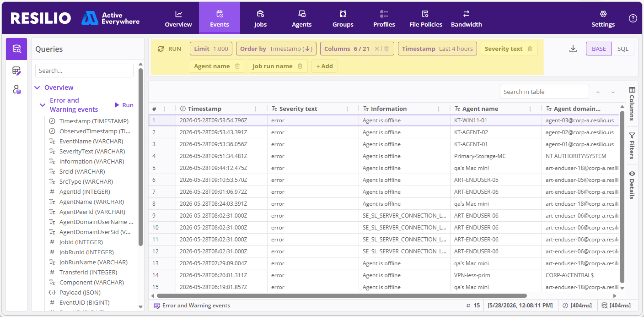This screenshot has width=644, height=317.
Task: Select Payload (JSON) field
Action: 80,292
